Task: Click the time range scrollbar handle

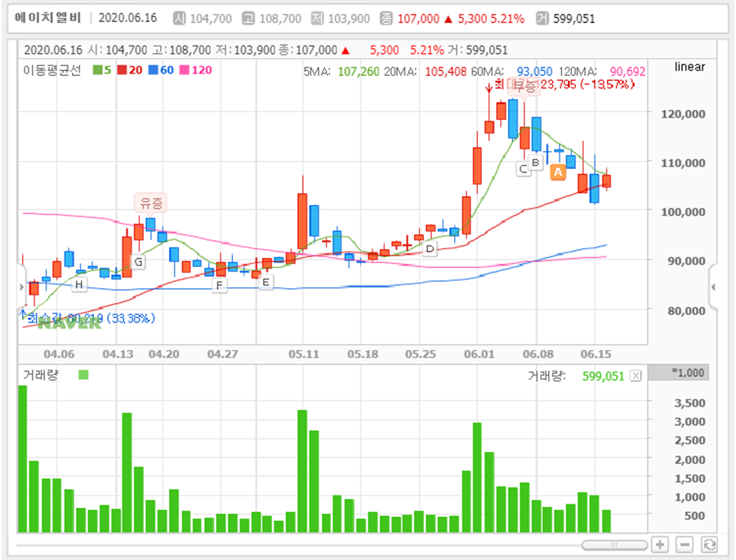Action: [614, 545]
